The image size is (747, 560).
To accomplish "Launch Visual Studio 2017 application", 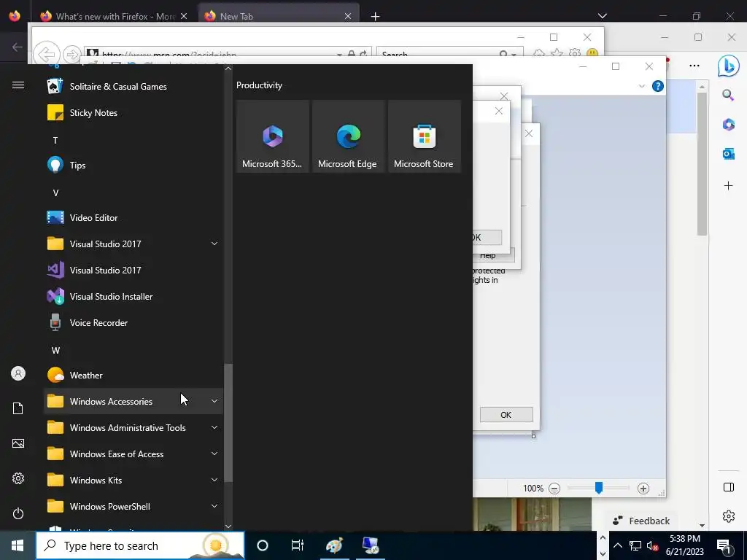I will click(x=133, y=270).
